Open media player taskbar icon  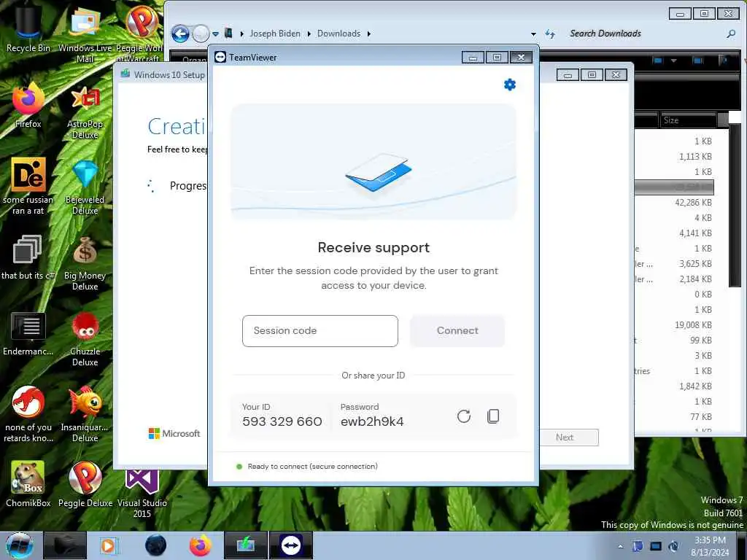pyautogui.click(x=108, y=545)
